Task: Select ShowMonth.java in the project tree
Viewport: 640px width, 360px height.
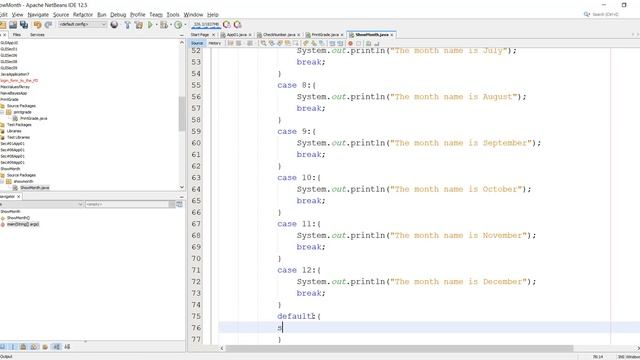Action: [35, 188]
